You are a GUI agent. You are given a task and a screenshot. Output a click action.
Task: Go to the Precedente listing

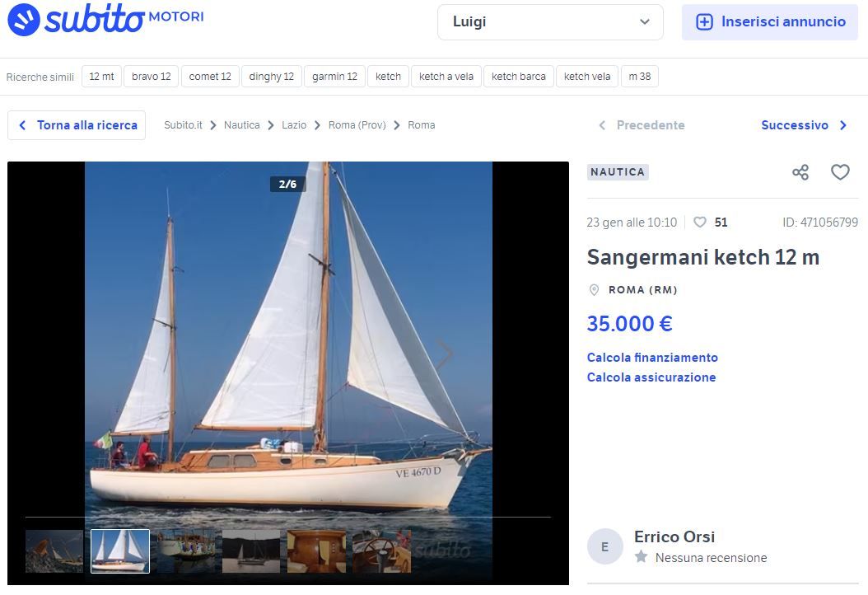[x=642, y=125]
